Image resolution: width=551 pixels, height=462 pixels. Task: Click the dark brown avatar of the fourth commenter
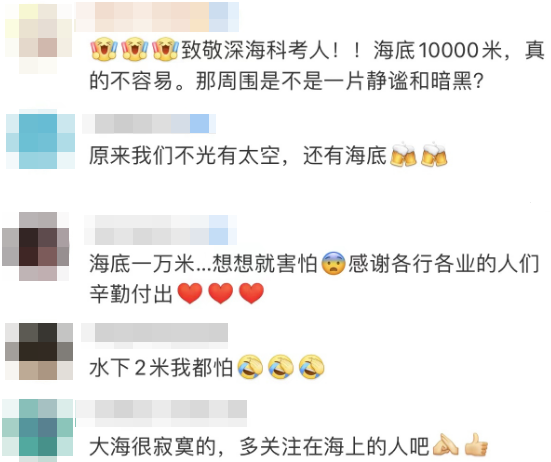(39, 351)
